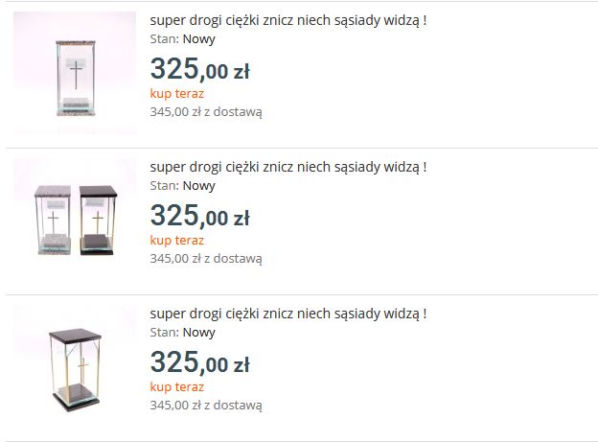Click 'kup teraz' in the third listing
This screenshot has height=442, width=598.
click(x=177, y=387)
